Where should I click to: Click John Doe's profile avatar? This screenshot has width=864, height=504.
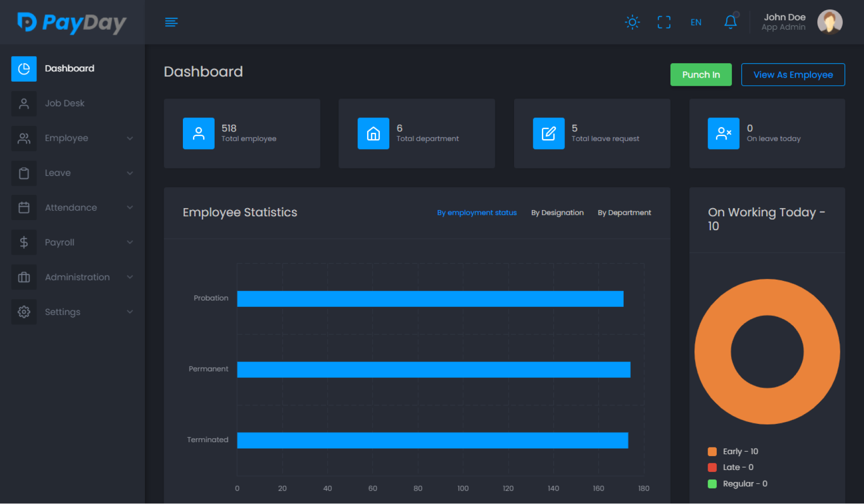click(829, 22)
